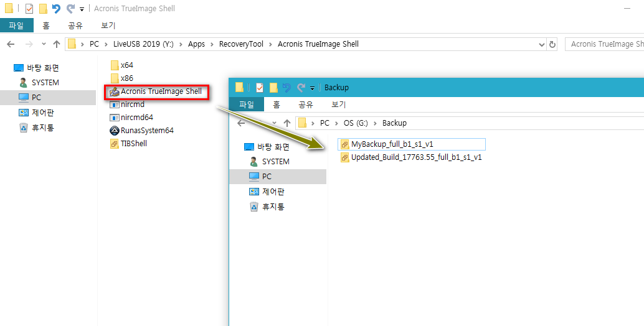Viewport: 644px width, 326px height.
Task: Open 휴지통 in Acronis window sidebar
Action: pyautogui.click(x=37, y=128)
